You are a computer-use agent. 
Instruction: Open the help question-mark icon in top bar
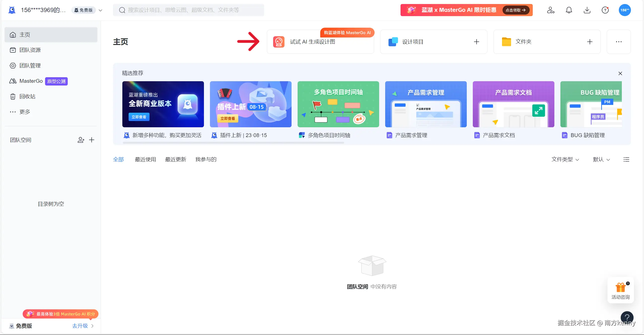pos(605,10)
